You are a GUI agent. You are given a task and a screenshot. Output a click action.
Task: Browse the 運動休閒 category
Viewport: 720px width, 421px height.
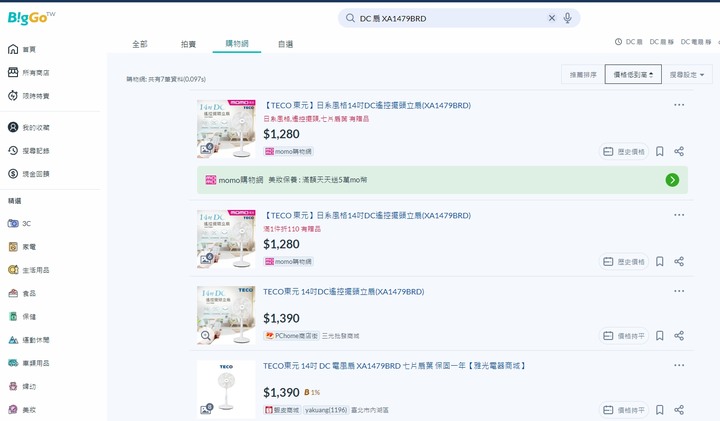pyautogui.click(x=28, y=340)
